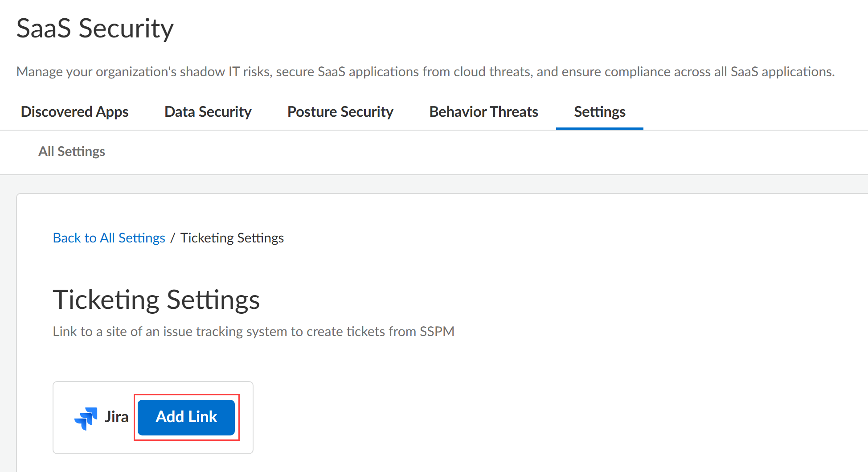Click the words SaaS applications ending the subtitle
Viewport: 868px width, 472px height.
[782, 72]
